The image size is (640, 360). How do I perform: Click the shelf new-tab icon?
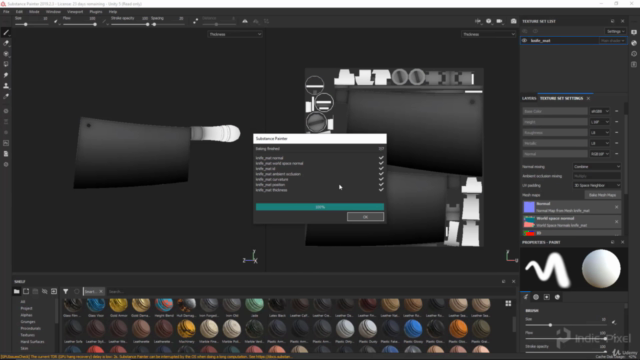point(26,291)
